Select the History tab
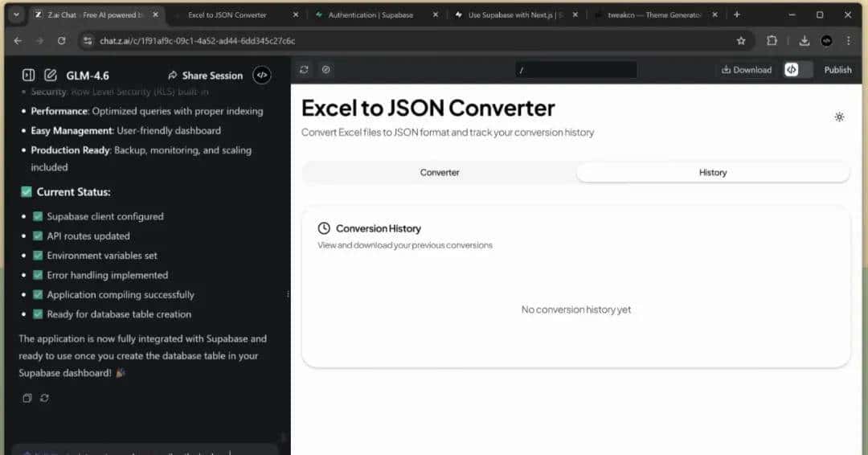 tap(712, 172)
